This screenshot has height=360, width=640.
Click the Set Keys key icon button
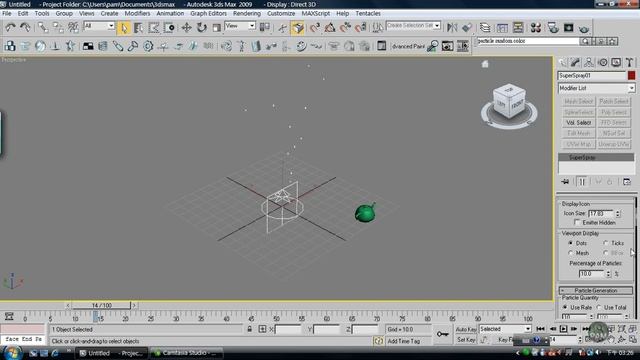tap(443, 334)
